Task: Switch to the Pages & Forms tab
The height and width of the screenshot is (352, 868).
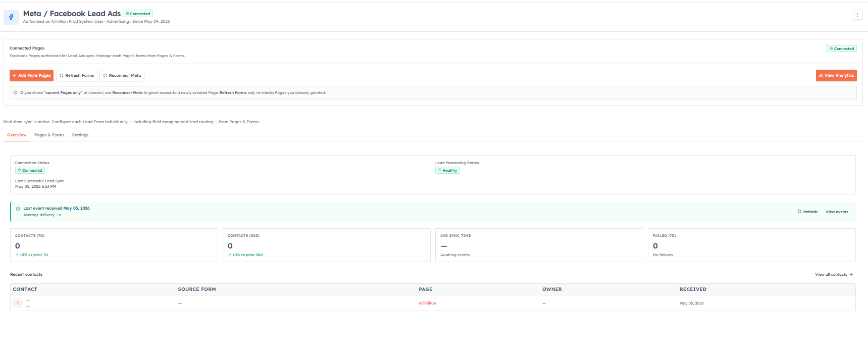Action: pos(49,135)
